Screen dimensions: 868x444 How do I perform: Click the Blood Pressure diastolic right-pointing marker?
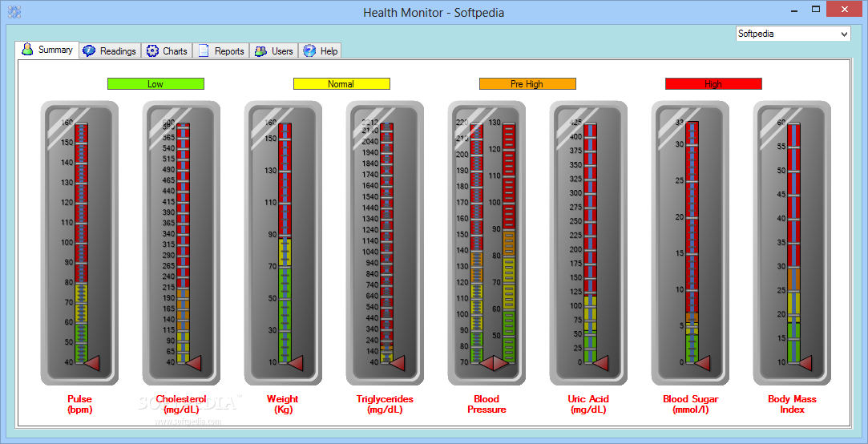pyautogui.click(x=500, y=362)
